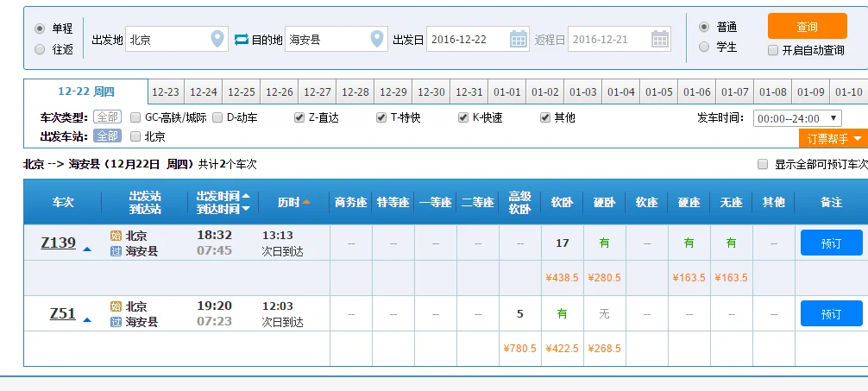Check the D-动车 train type filter

(217, 117)
